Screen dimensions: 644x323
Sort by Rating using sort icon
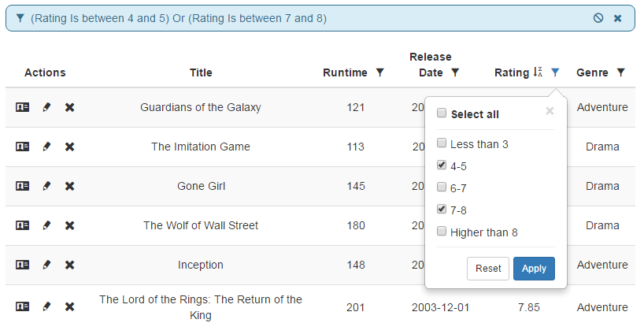coord(538,72)
